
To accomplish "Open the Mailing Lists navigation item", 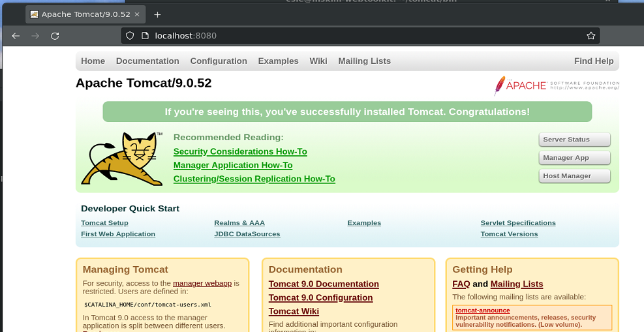I will coord(364,61).
